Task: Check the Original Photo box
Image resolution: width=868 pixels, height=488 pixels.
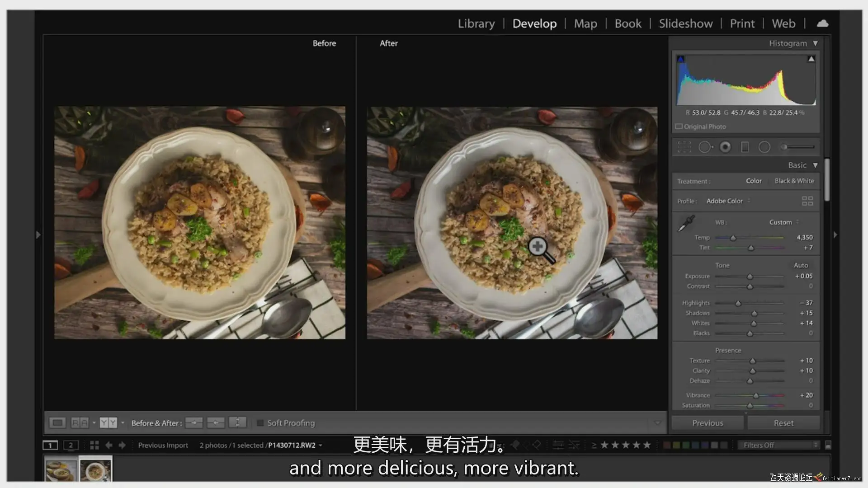Action: (x=679, y=127)
